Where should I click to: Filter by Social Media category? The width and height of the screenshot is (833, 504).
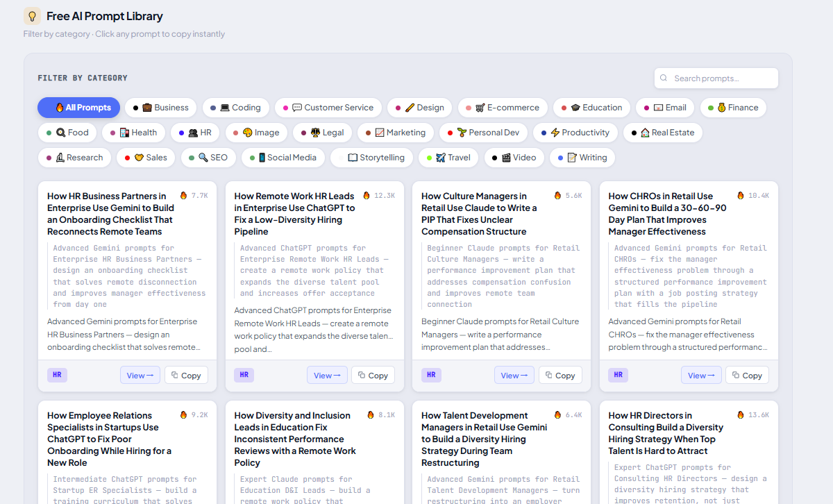coord(283,158)
